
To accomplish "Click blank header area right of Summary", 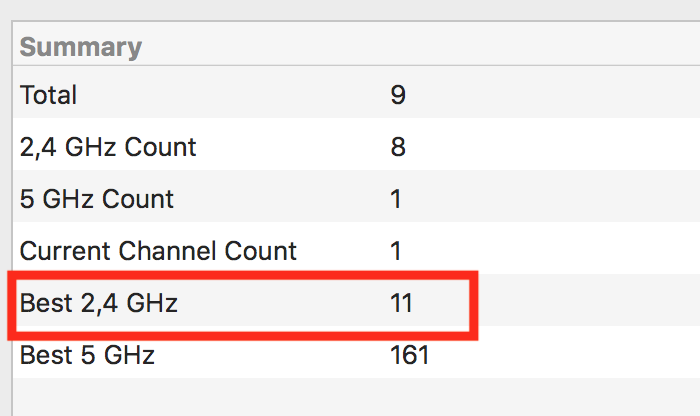I will [420, 46].
